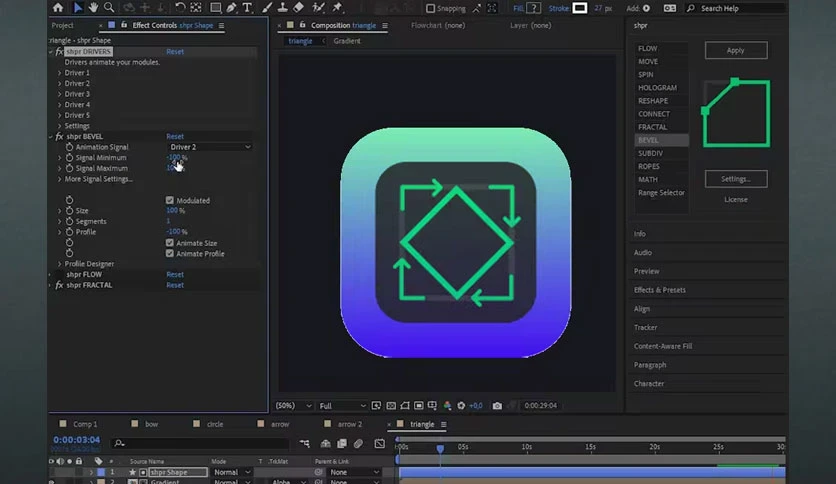Reset the shpr FLOW effect

[x=175, y=275]
